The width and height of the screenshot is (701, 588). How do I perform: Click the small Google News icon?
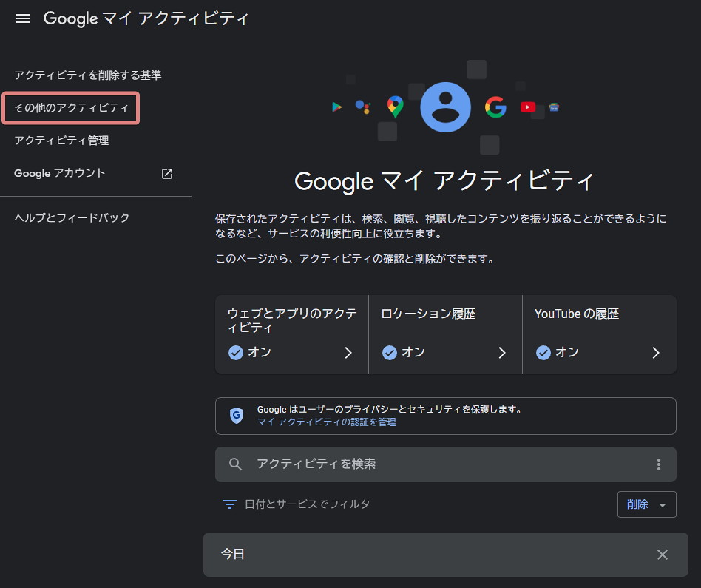click(554, 107)
